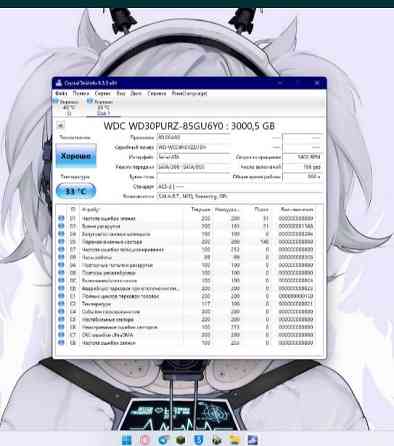Screen dimensions: 394x446
Task: Click status icon for C7 CRC-ошибки UltraDMA
Action: click(61, 335)
